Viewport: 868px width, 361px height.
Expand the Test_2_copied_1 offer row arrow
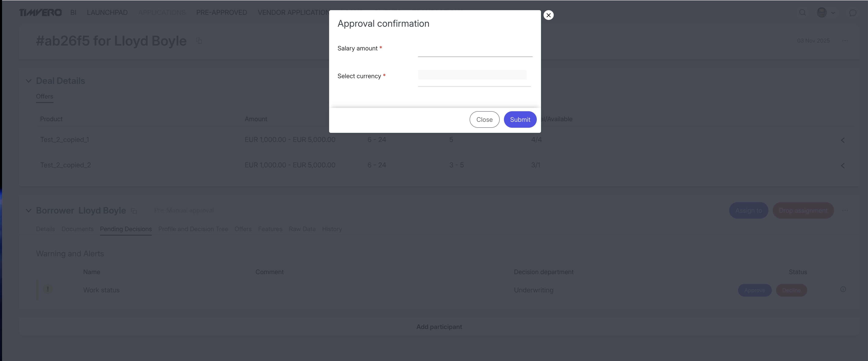point(843,140)
